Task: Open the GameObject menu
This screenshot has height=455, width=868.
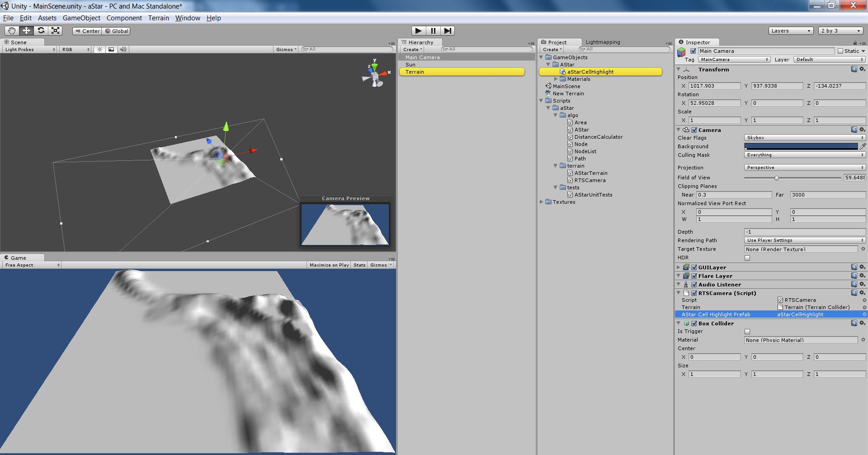Action: coord(81,18)
